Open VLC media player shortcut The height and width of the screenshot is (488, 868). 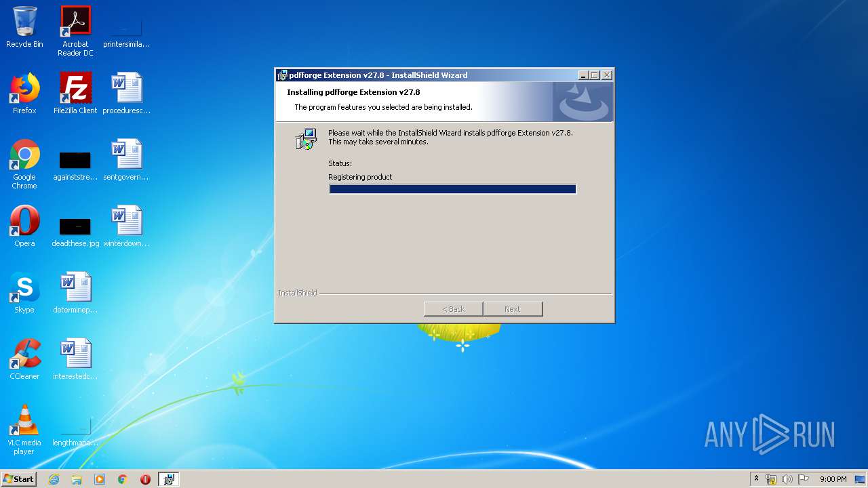click(24, 430)
